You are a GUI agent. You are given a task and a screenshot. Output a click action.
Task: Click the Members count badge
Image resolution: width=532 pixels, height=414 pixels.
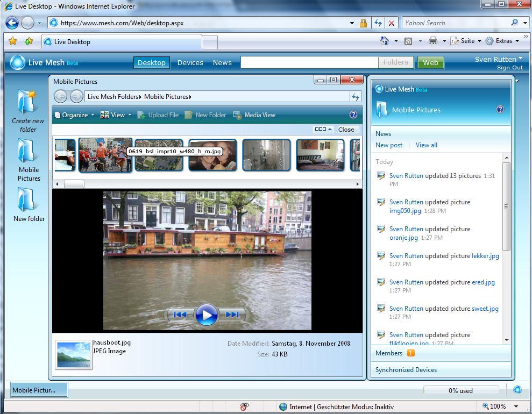[x=410, y=353]
